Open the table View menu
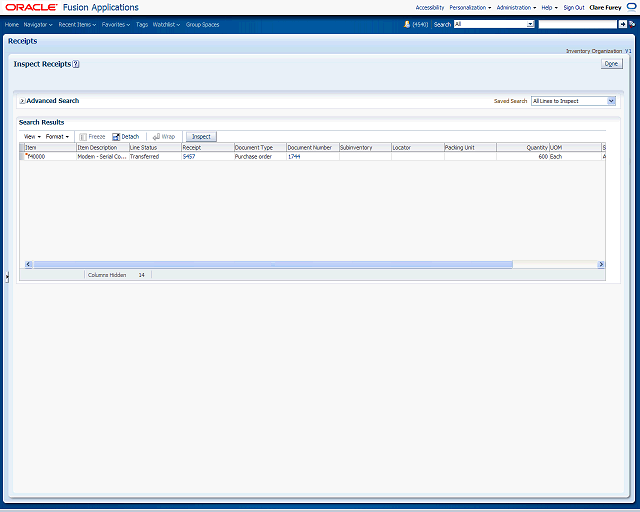Viewport: 640px width, 512px height. (32, 136)
